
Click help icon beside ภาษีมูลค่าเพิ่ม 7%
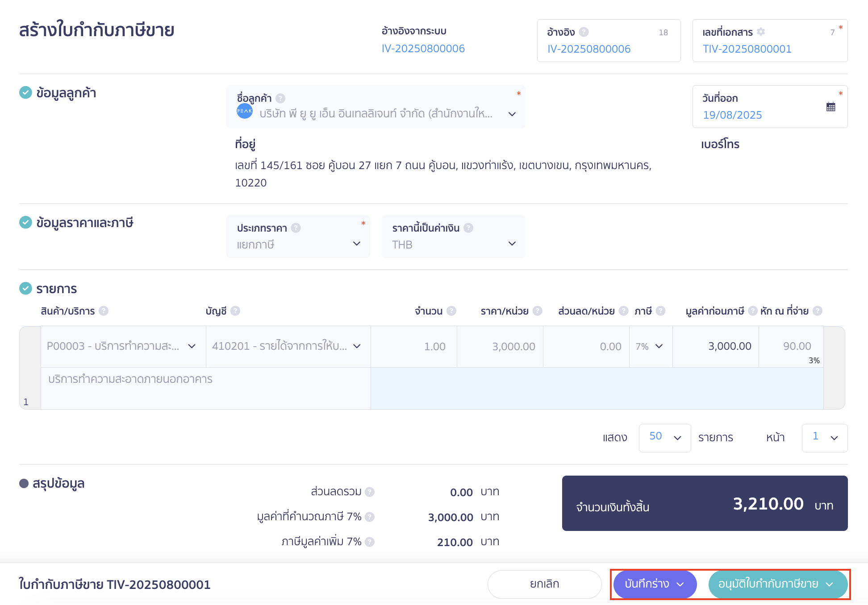coord(369,542)
